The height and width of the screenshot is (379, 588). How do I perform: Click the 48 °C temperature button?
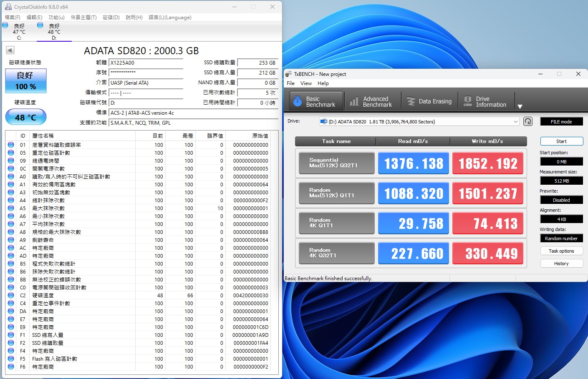tap(26, 117)
